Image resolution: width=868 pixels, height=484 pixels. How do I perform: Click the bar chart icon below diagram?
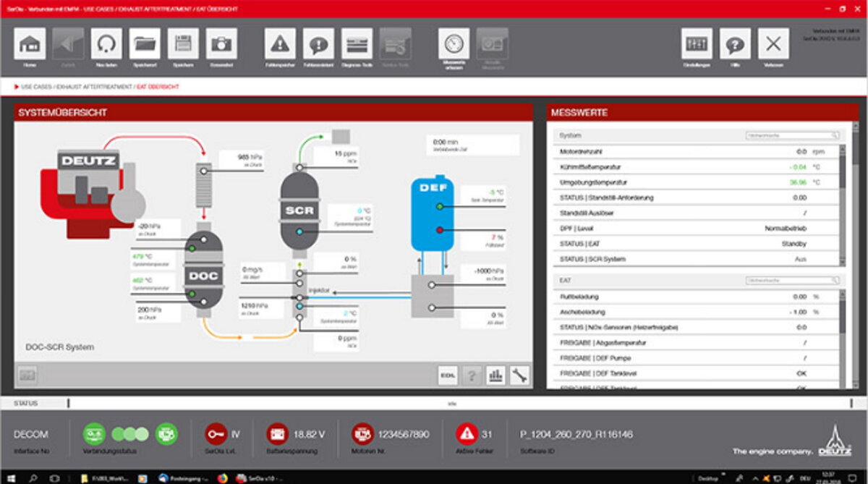495,375
